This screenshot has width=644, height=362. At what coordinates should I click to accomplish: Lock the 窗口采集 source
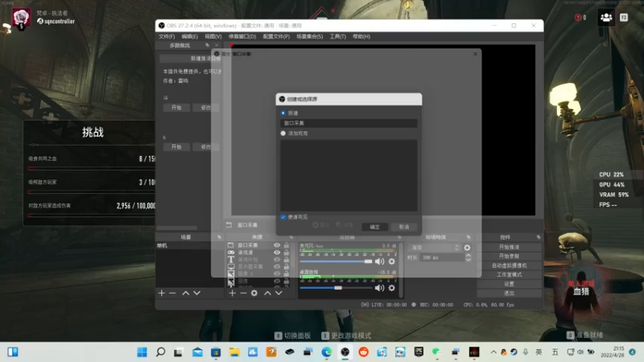pos(287,245)
